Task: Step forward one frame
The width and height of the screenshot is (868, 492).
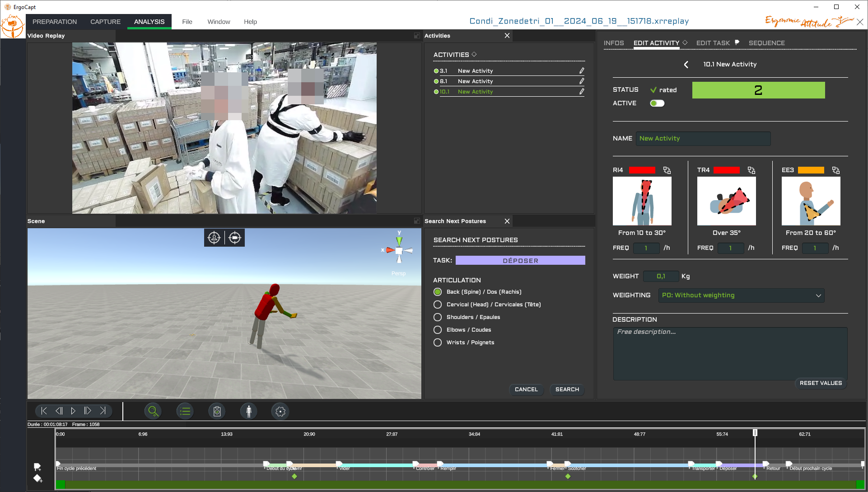Action: (88, 411)
